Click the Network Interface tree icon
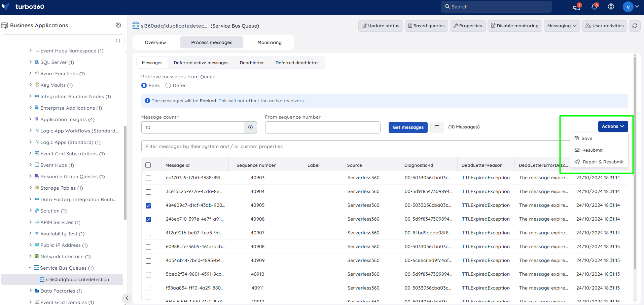Image resolution: width=644 pixels, height=305 pixels. click(x=37, y=256)
